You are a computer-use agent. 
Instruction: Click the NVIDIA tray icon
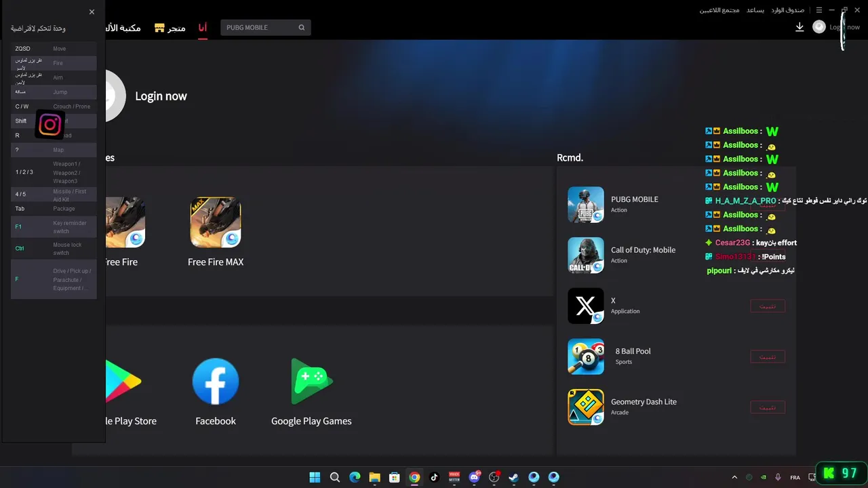click(x=764, y=477)
